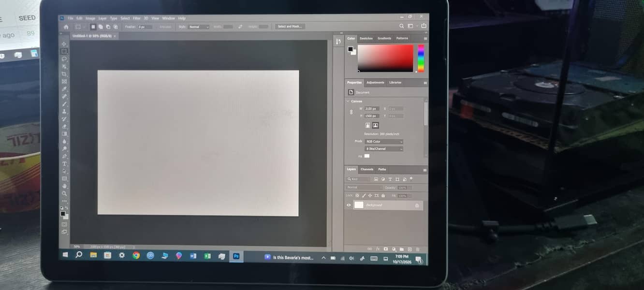
Task: Select the Spot Healing Brush tool
Action: [64, 96]
